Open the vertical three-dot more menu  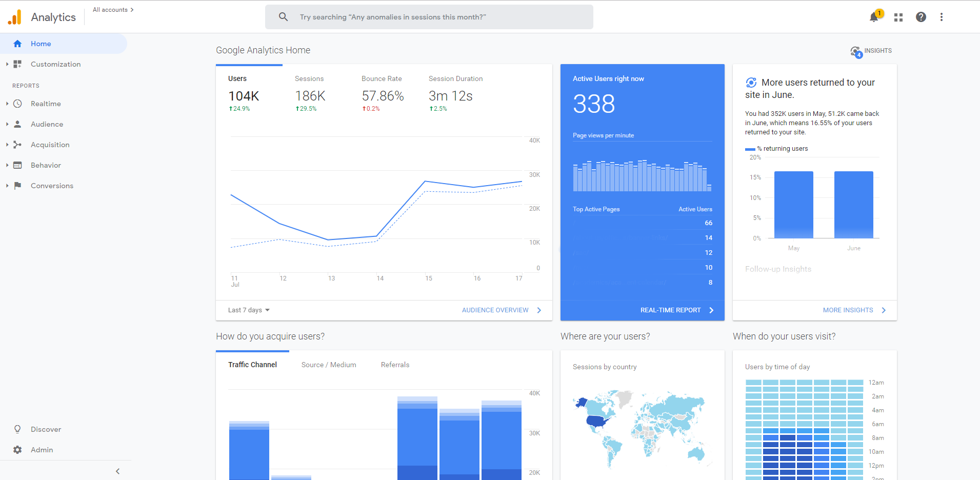942,17
